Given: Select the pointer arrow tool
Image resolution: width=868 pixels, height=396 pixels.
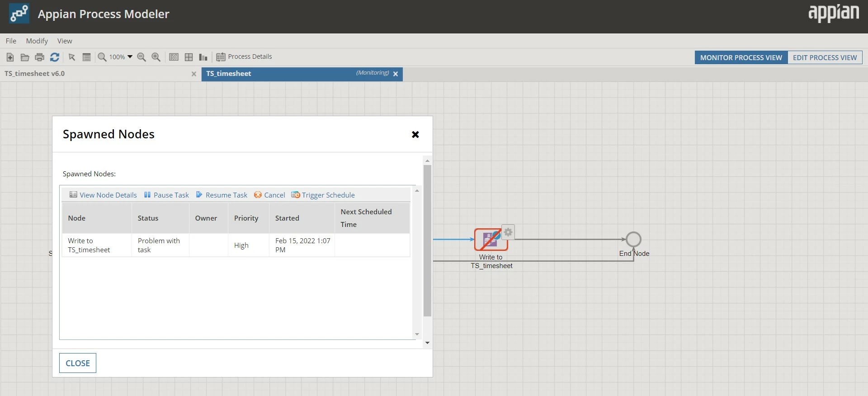Looking at the screenshot, I should [72, 57].
